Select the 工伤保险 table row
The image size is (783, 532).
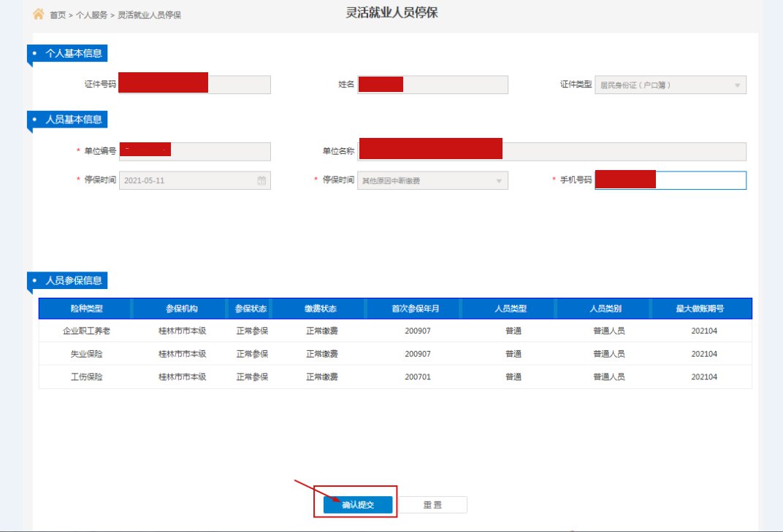394,377
